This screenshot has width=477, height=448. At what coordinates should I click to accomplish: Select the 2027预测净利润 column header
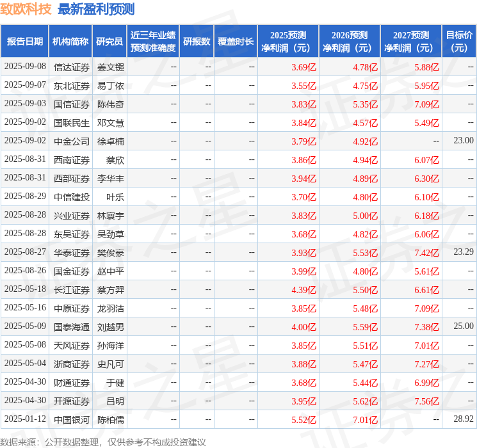[x=411, y=42]
